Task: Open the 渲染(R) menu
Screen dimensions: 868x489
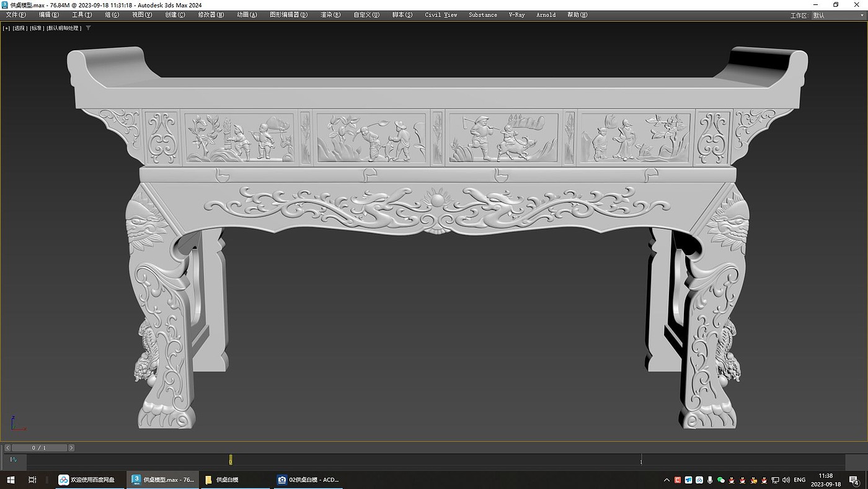Action: pyautogui.click(x=330, y=15)
